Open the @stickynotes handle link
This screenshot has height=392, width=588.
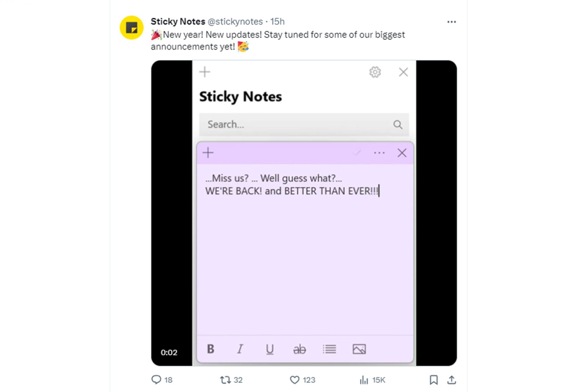click(x=235, y=21)
